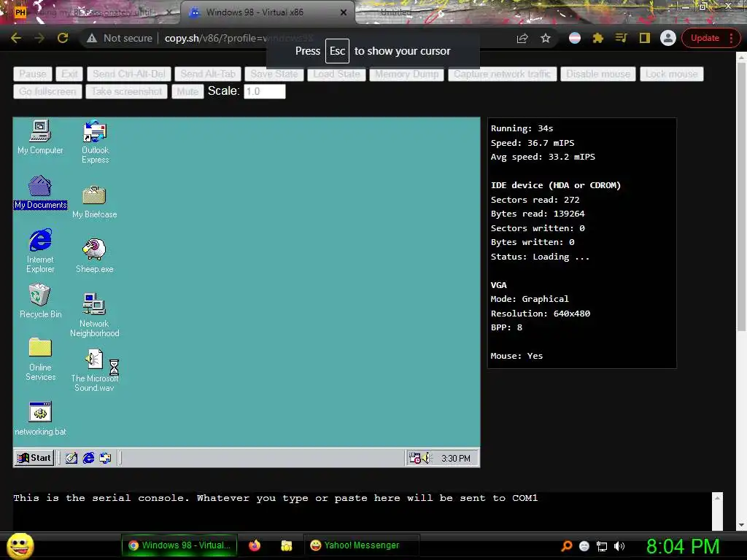Click the Load State button
The width and height of the screenshot is (747, 560).
[337, 74]
